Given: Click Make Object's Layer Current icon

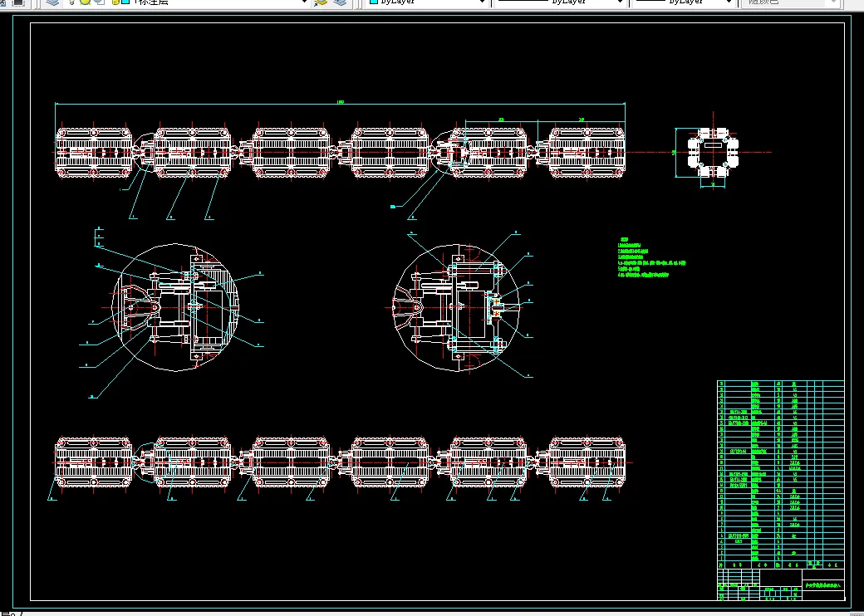Looking at the screenshot, I should [320, 2].
